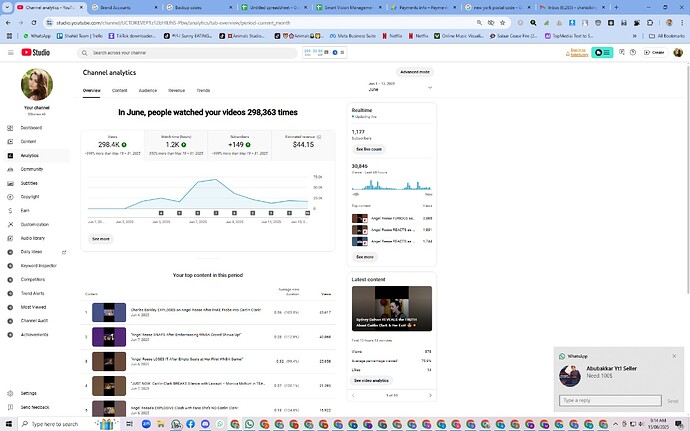Screen dimensions: 690x431
Task: Open the Charles Barkley EXPLODES video thumbnail
Action: pyautogui.click(x=109, y=312)
